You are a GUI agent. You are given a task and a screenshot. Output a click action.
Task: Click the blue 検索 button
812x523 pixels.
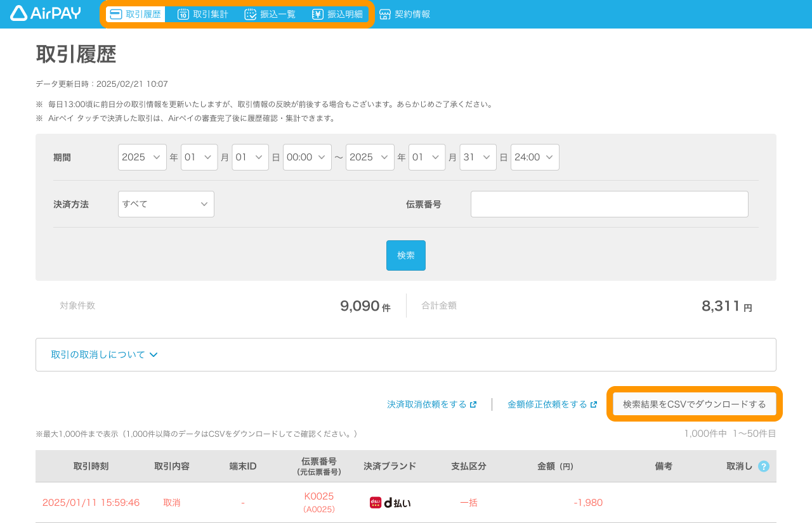coord(406,255)
